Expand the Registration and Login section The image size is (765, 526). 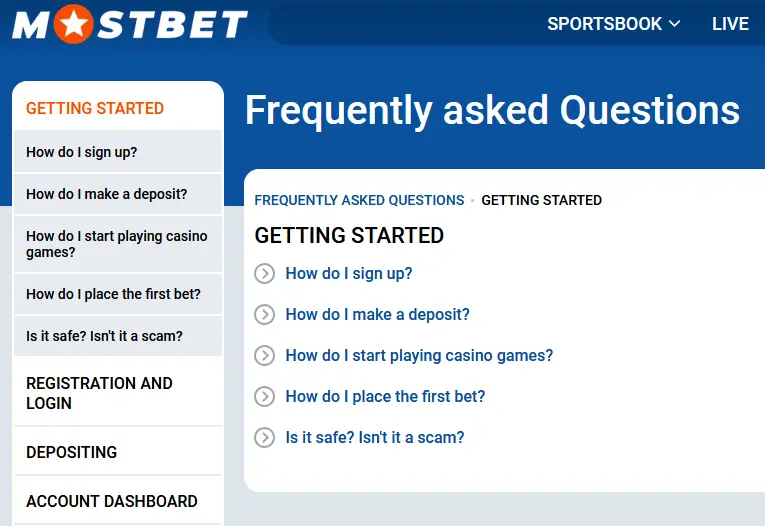pyautogui.click(x=99, y=393)
